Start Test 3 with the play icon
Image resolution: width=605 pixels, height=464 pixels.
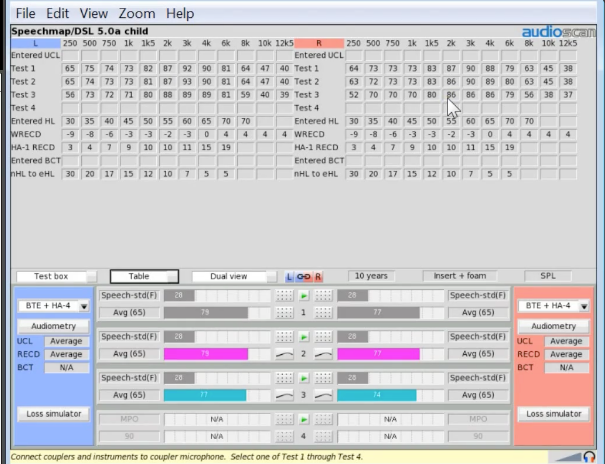coord(304,378)
